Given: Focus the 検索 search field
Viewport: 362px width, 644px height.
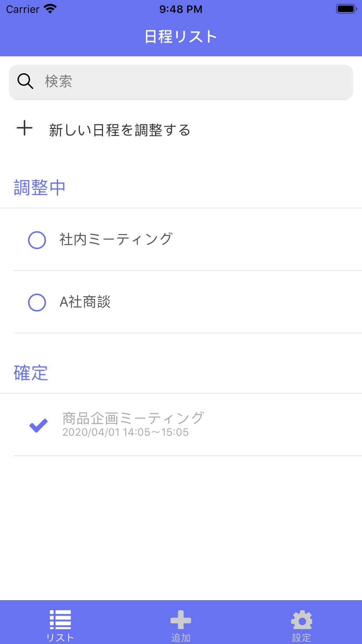Looking at the screenshot, I should (x=181, y=82).
